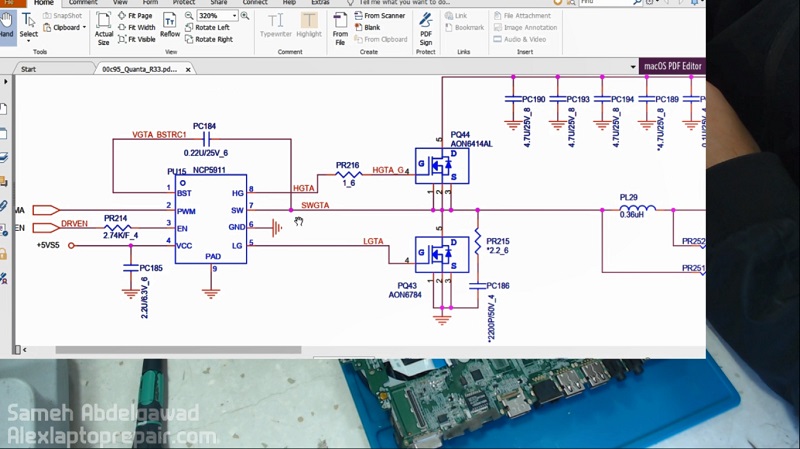Close the 00c95_Quanta_R33 document tab
800x449 pixels.
[x=188, y=69]
